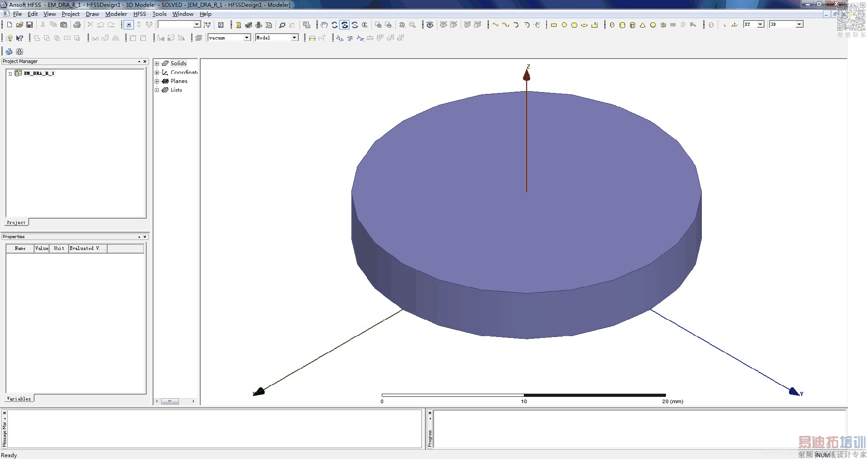Click the Name column header
868x459 pixels.
pyautogui.click(x=20, y=249)
